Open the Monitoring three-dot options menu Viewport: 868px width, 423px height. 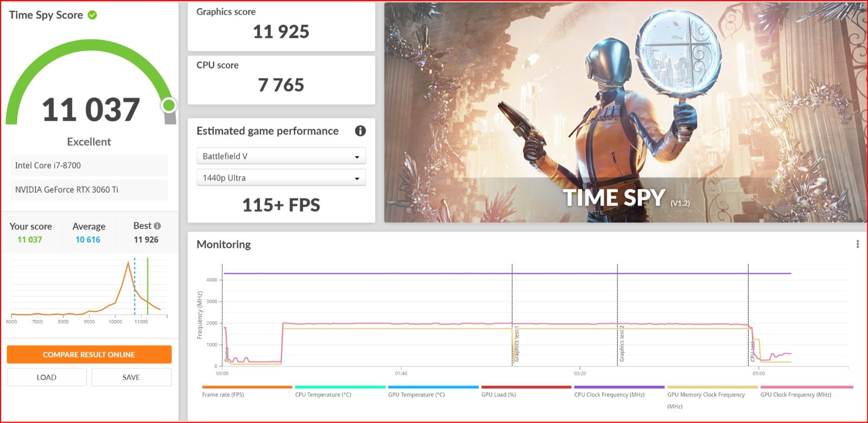[858, 244]
